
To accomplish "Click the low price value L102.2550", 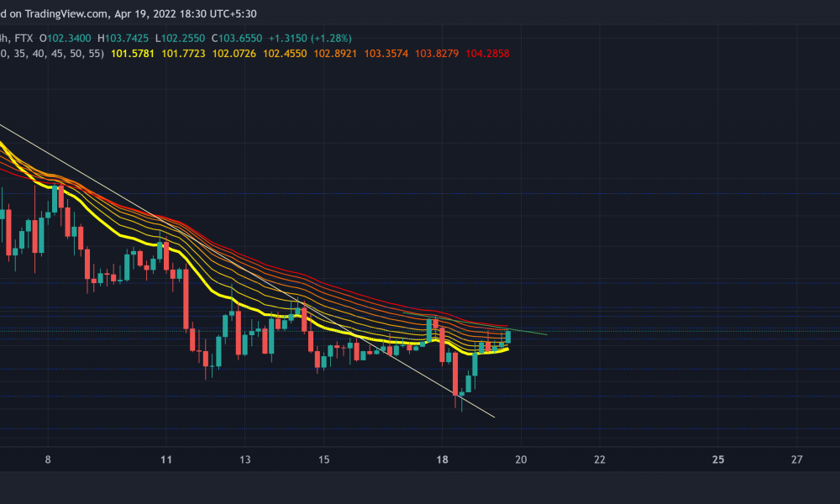I will coord(180,39).
